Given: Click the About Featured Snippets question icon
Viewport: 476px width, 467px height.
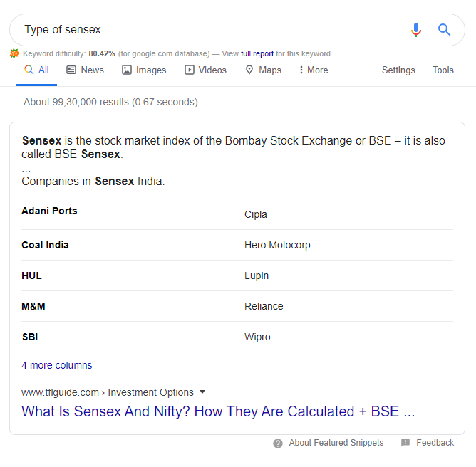Looking at the screenshot, I should coord(278,444).
